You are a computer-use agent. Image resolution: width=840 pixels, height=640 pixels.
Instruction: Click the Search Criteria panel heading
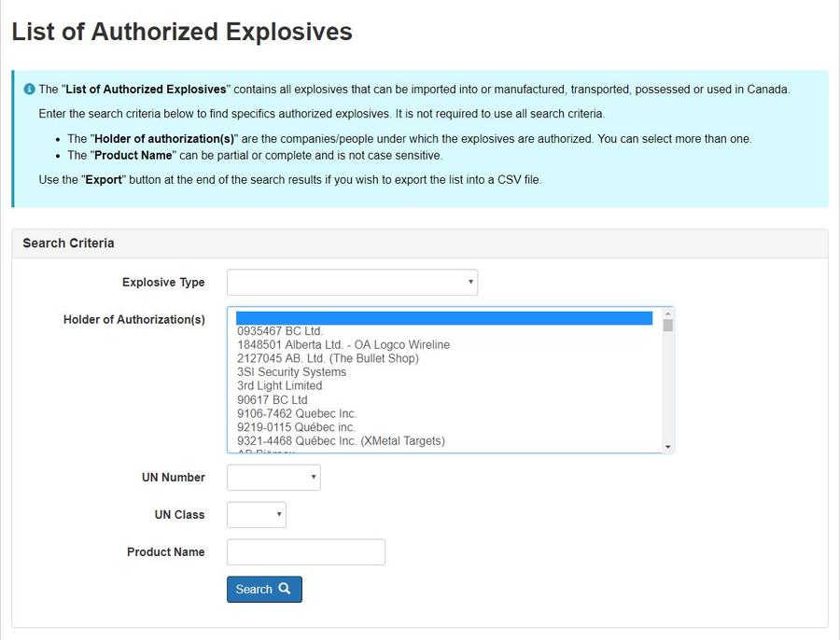point(69,243)
